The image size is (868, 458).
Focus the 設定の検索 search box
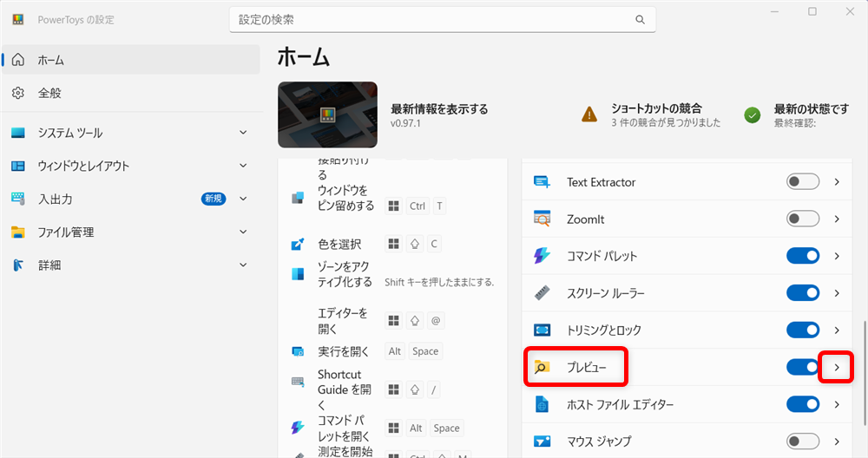coord(443,19)
